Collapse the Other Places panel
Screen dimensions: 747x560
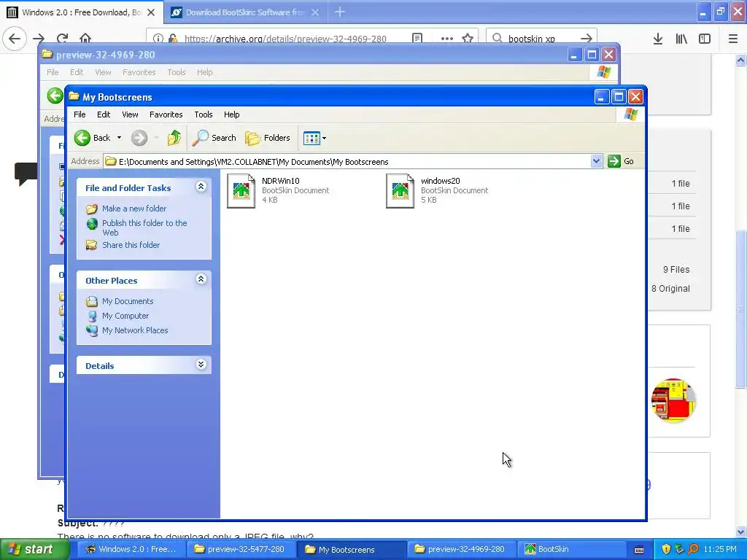pos(201,279)
